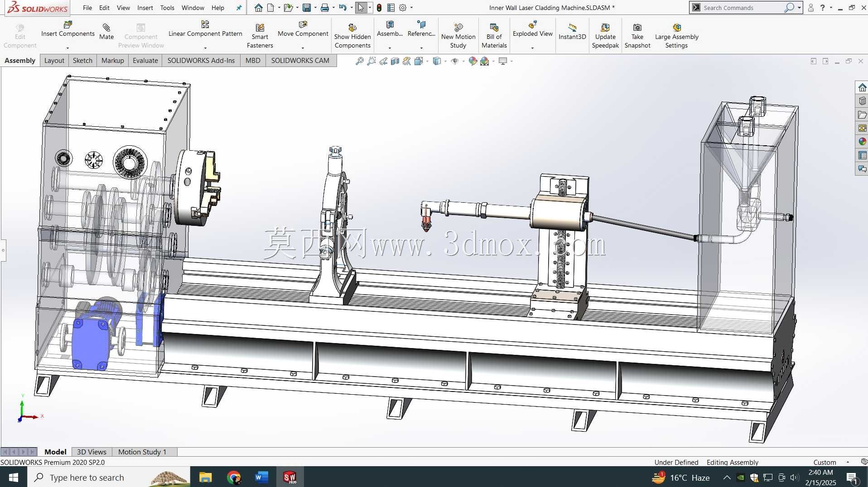Open the Tools menu
The width and height of the screenshot is (868, 487).
tap(167, 8)
